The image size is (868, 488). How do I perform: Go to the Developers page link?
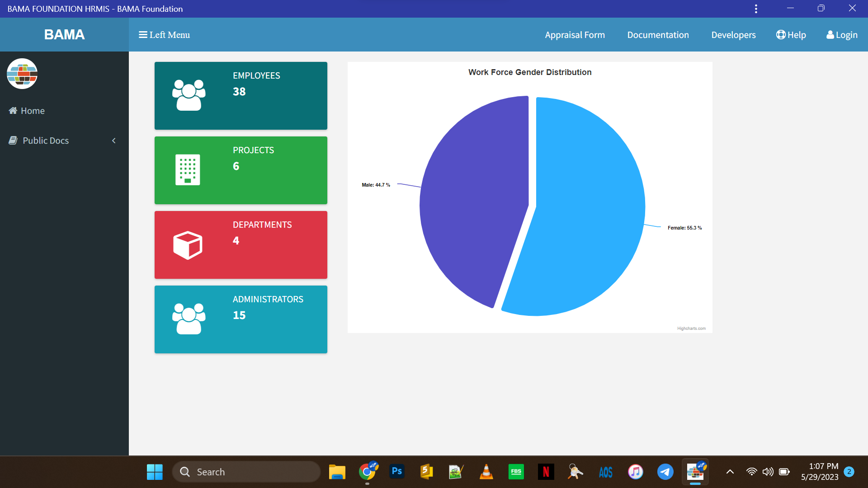click(733, 35)
